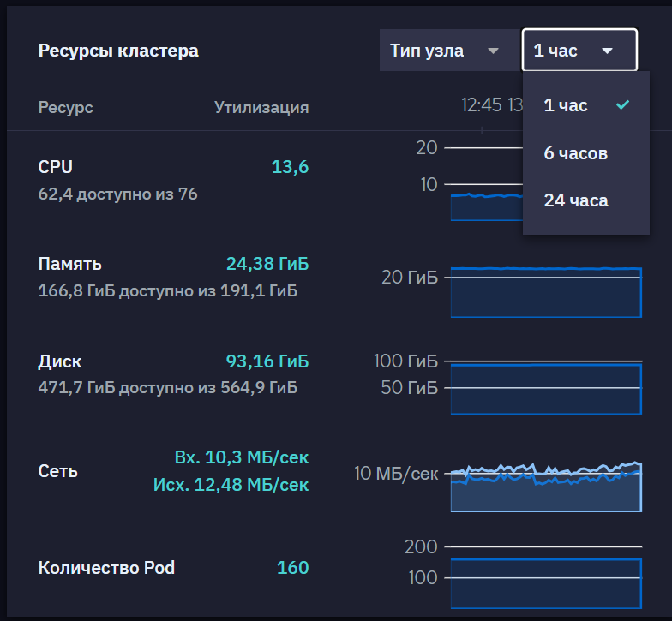Click the "100" Pod axis label
Viewport: 672px width, 621px height.
423,577
